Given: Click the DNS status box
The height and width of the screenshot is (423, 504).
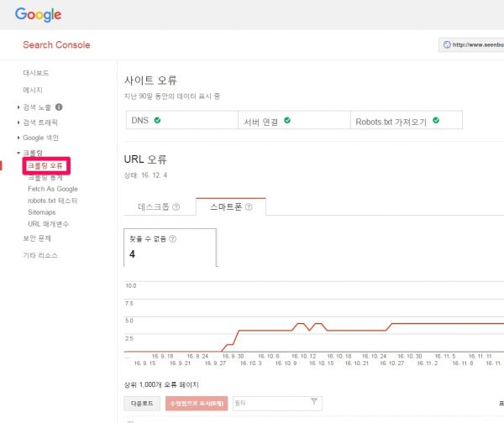Looking at the screenshot, I should click(182, 120).
